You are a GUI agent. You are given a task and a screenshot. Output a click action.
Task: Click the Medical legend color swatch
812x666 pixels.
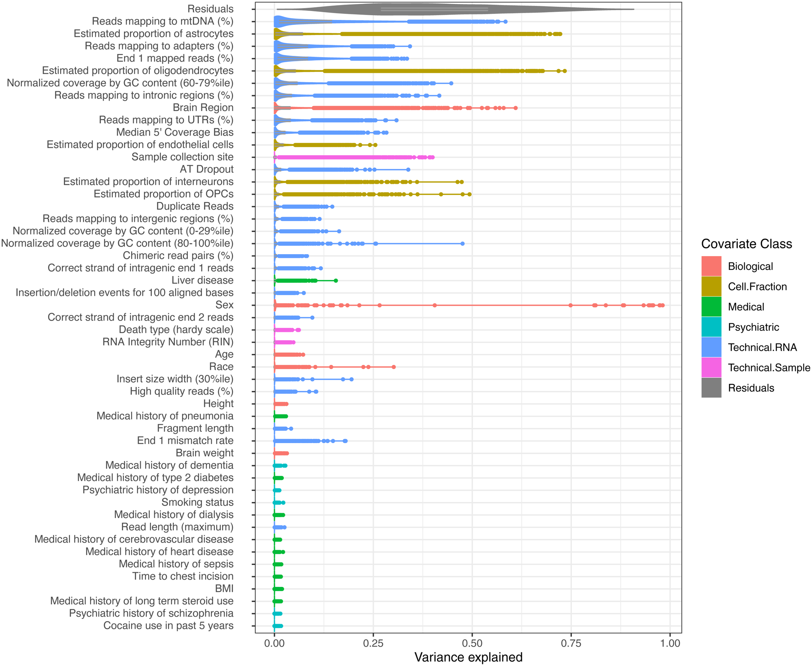click(711, 307)
